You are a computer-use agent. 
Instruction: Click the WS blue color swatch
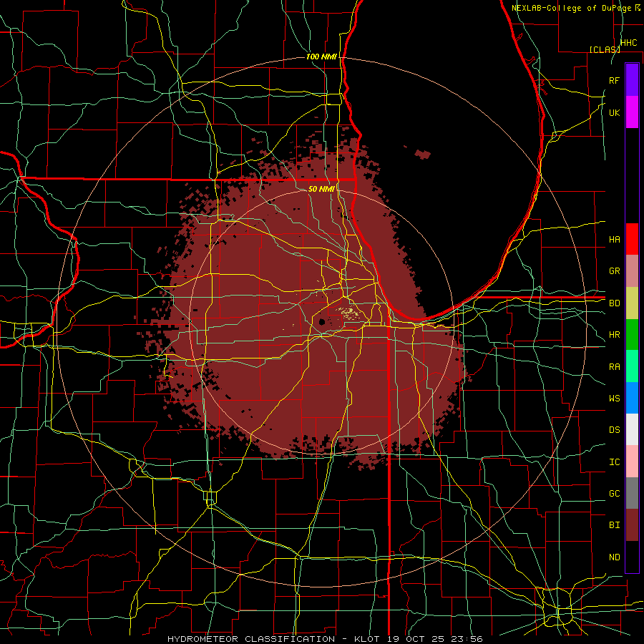632,398
